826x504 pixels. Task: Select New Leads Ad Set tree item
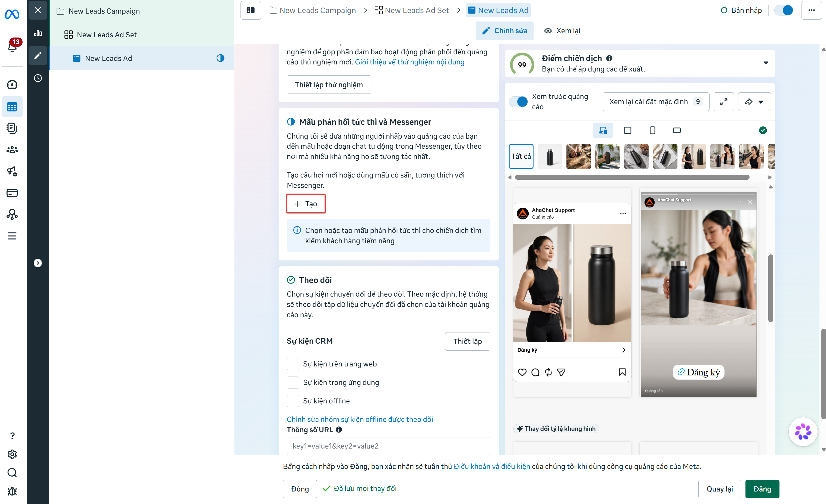pyautogui.click(x=141, y=35)
